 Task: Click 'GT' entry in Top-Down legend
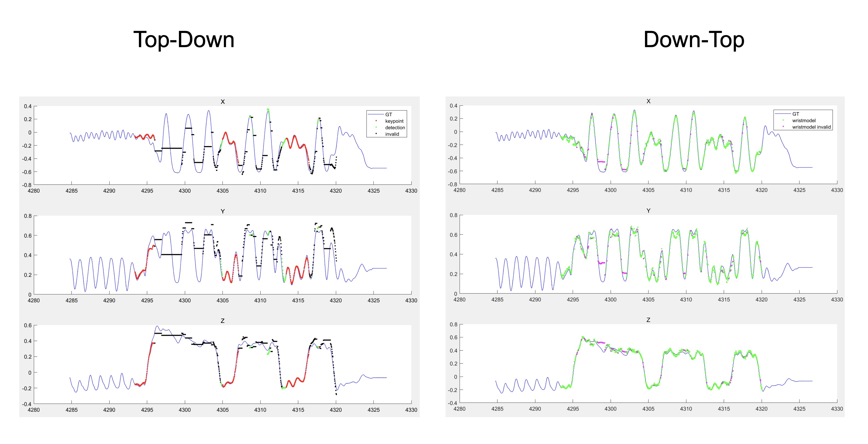pos(389,115)
